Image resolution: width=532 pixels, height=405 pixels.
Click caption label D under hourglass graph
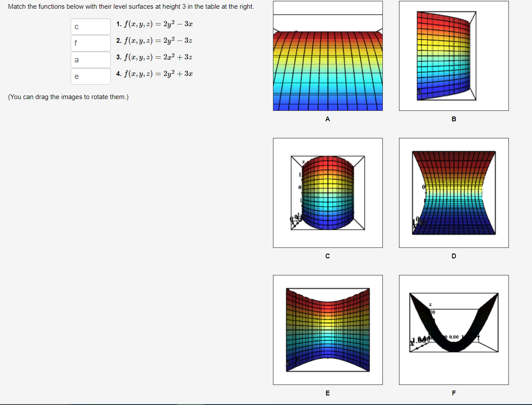point(454,256)
